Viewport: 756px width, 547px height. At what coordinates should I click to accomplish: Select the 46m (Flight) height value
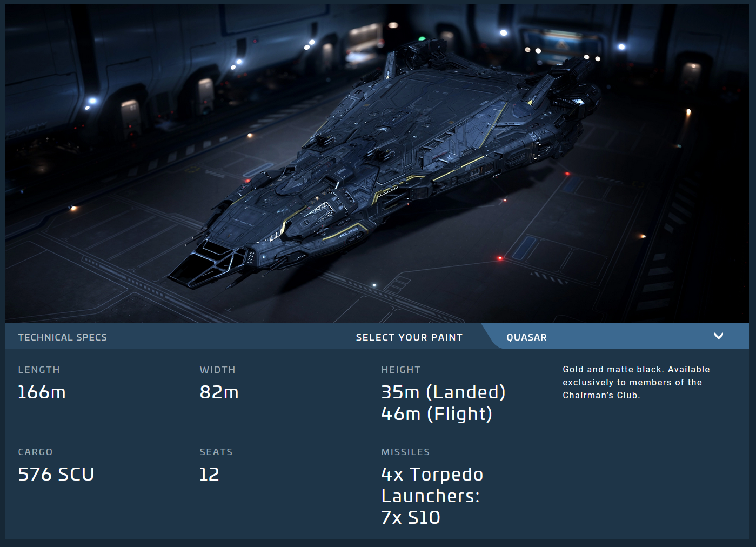point(437,414)
